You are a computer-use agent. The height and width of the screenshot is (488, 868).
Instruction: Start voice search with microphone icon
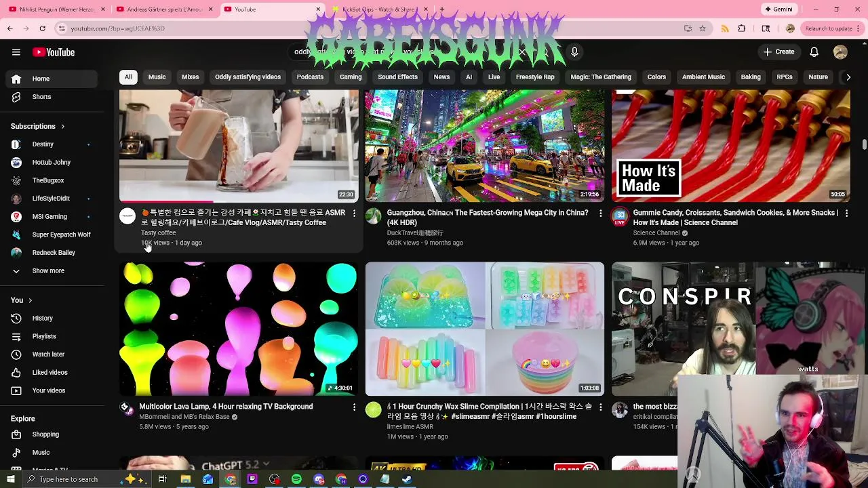pos(574,52)
